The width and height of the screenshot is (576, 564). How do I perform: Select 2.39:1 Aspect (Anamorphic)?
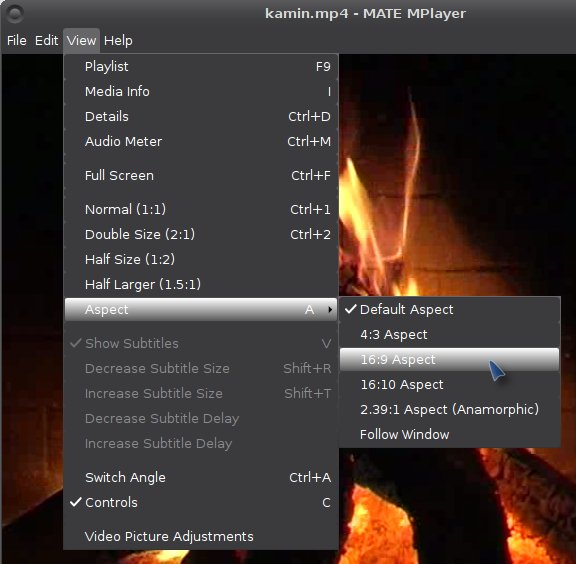point(450,409)
